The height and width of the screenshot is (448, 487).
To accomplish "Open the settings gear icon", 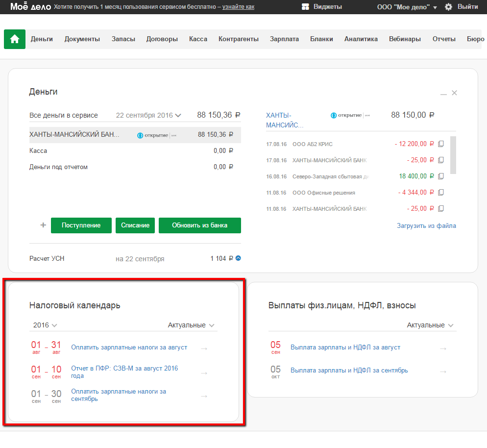I will 448,7.
